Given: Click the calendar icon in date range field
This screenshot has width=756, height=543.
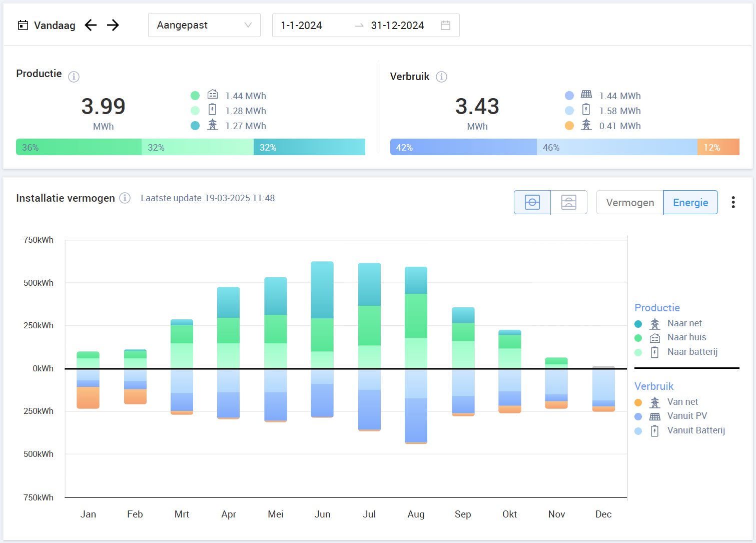Looking at the screenshot, I should 445,26.
